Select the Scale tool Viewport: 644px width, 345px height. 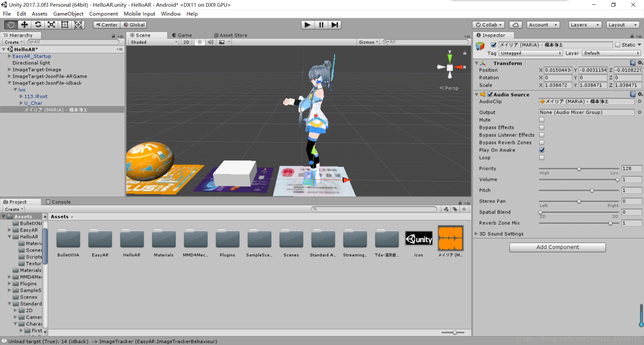click(x=51, y=25)
